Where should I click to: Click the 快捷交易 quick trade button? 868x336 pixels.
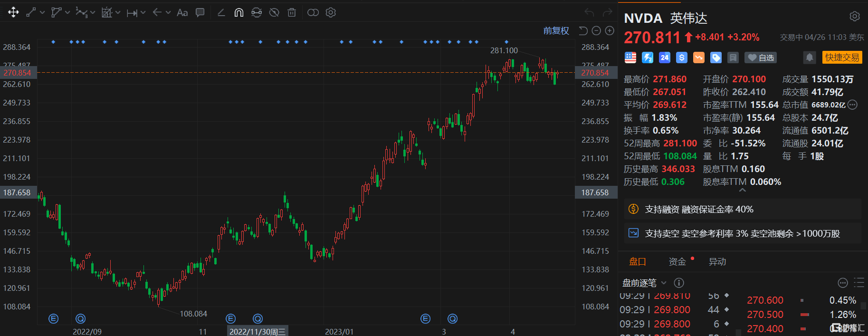coord(841,58)
